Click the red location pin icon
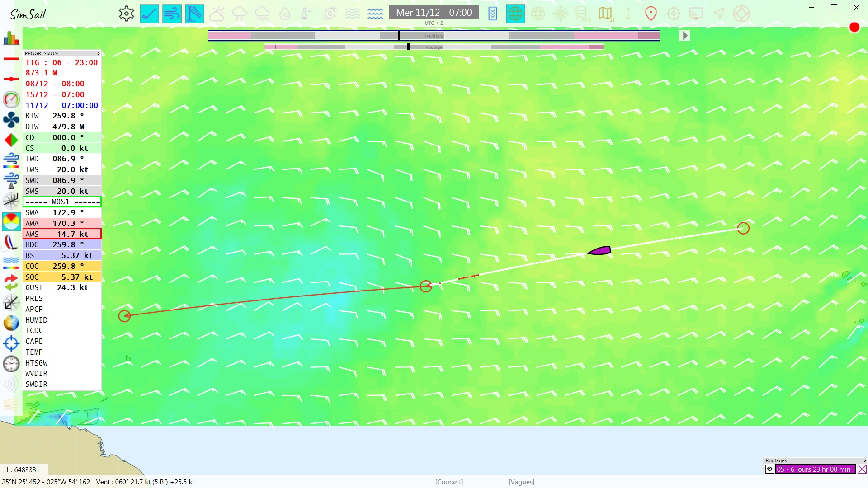868x488 pixels. [651, 14]
